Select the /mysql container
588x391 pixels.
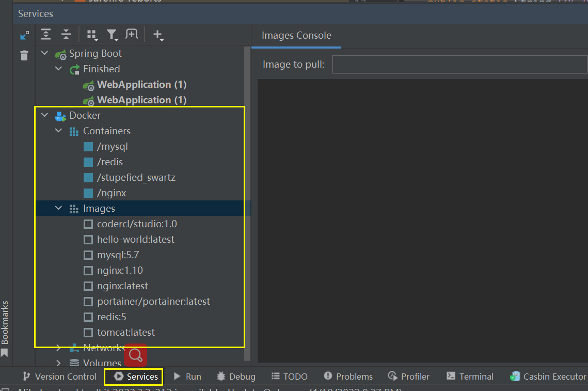[x=112, y=147]
